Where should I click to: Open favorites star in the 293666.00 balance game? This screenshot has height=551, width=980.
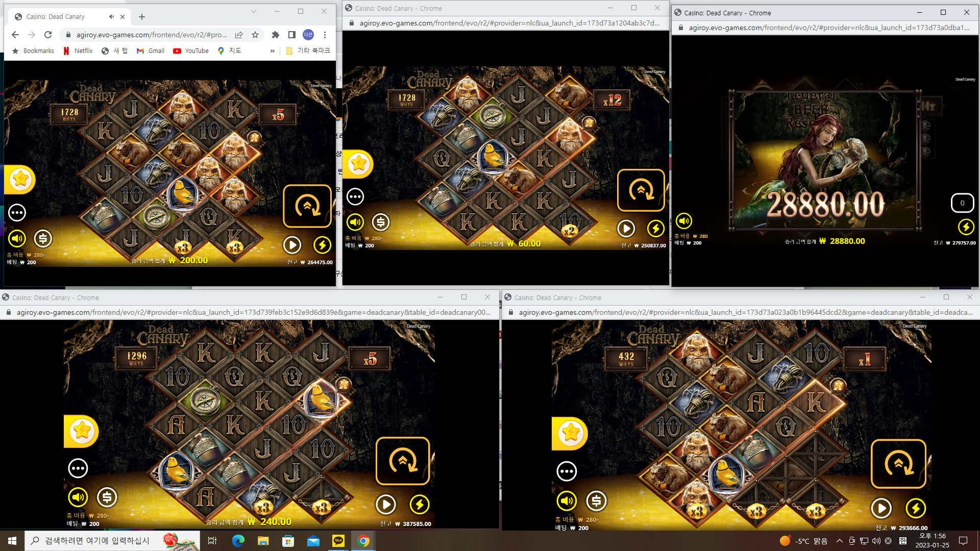[570, 433]
